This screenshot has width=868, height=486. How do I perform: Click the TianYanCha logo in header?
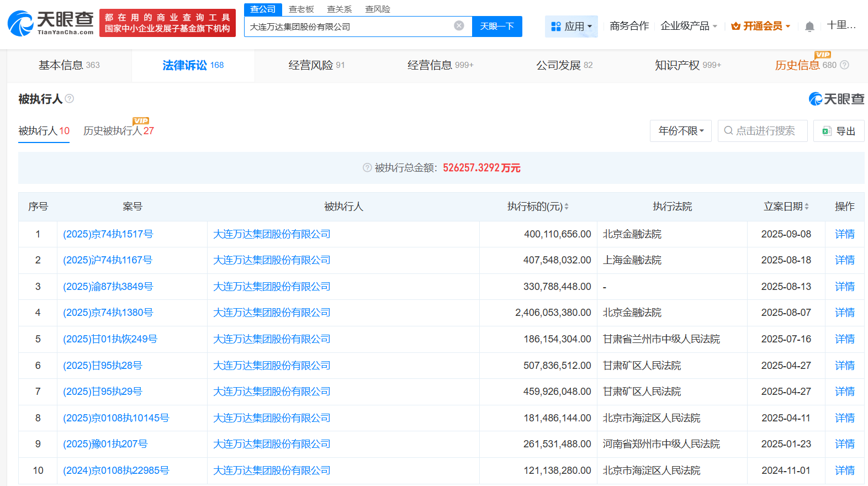click(51, 23)
